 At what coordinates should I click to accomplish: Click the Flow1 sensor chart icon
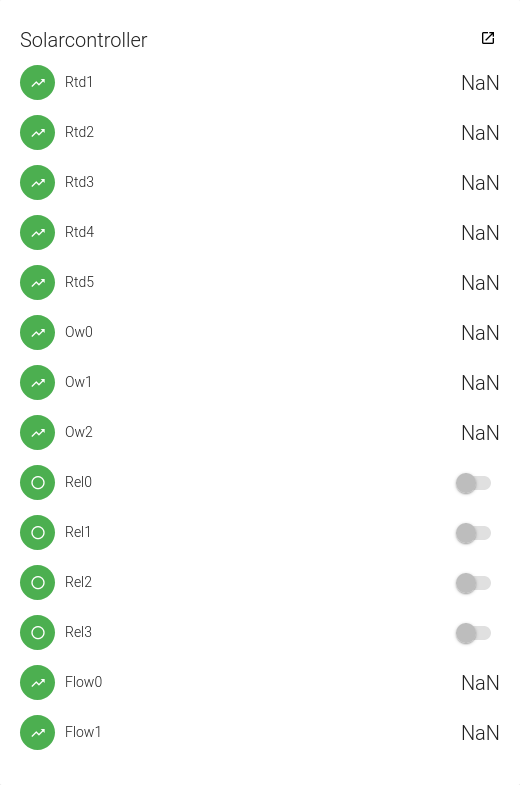38,733
